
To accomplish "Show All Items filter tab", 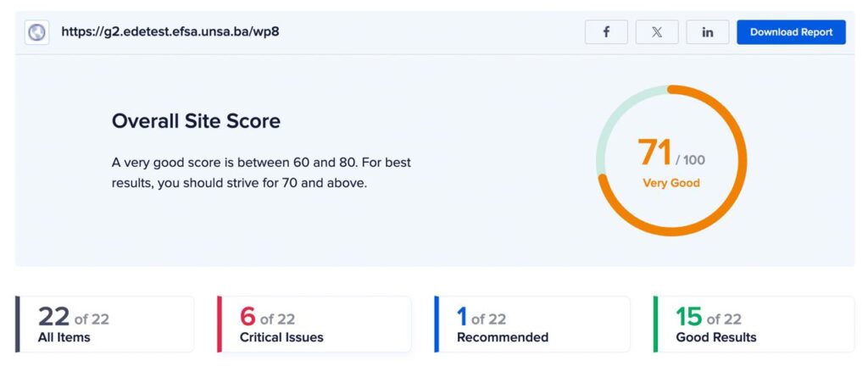I will point(105,324).
